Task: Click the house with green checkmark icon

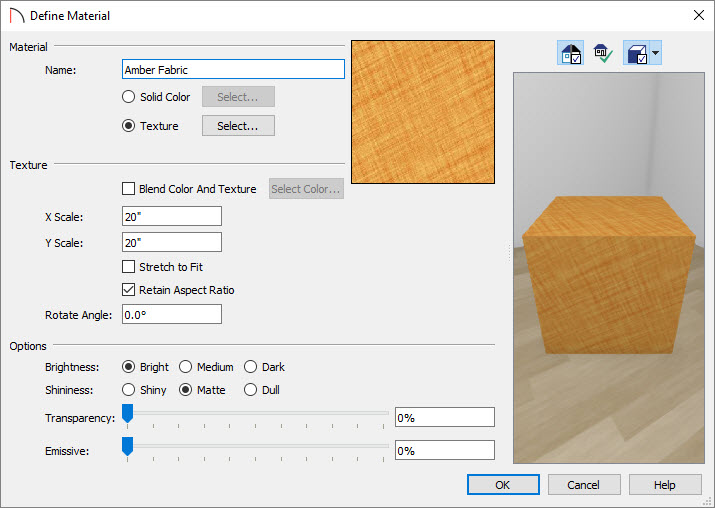Action: coord(603,53)
